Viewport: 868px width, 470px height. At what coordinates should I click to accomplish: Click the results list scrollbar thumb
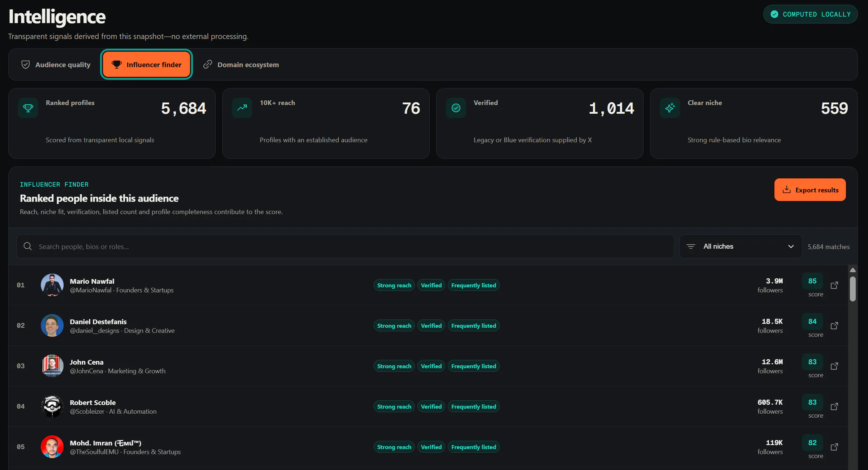[853, 289]
